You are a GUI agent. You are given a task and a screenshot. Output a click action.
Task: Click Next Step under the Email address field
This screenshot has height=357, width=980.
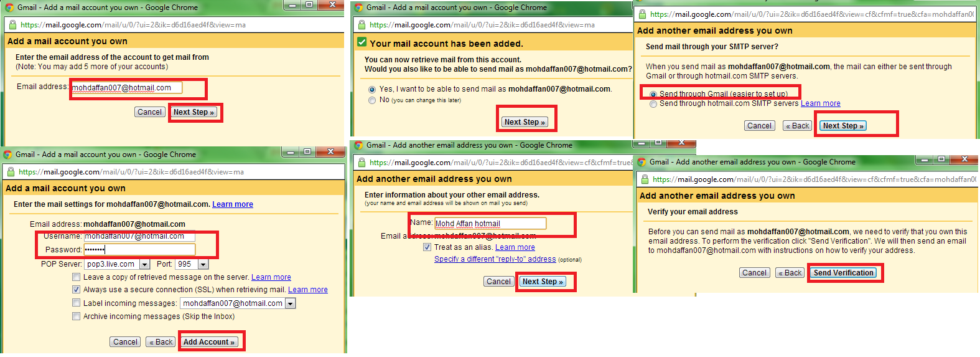pyautogui.click(x=194, y=112)
